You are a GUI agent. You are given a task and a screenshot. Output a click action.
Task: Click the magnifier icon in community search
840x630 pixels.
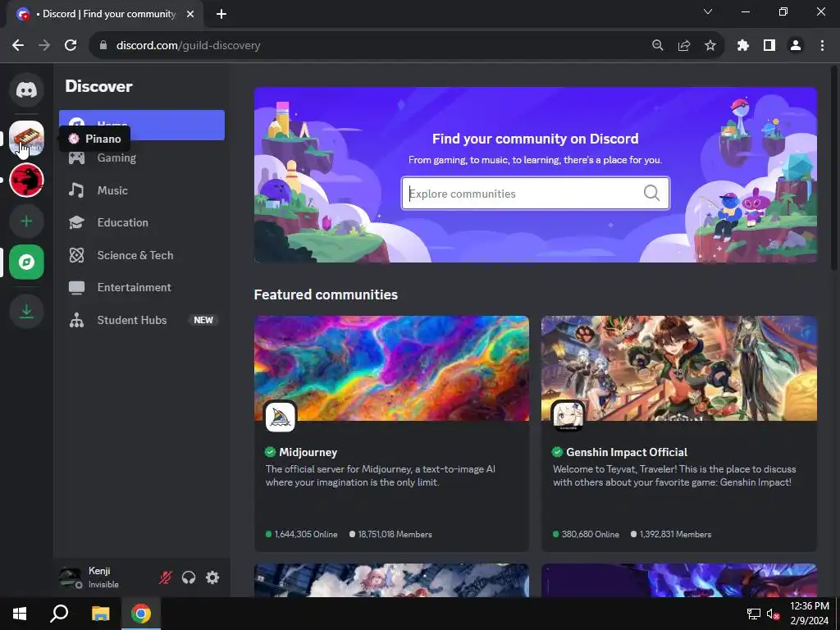pos(651,193)
